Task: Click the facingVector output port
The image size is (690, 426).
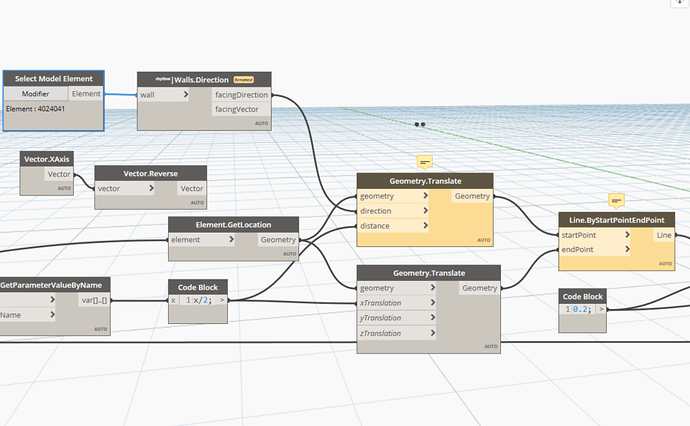Action: [x=237, y=110]
